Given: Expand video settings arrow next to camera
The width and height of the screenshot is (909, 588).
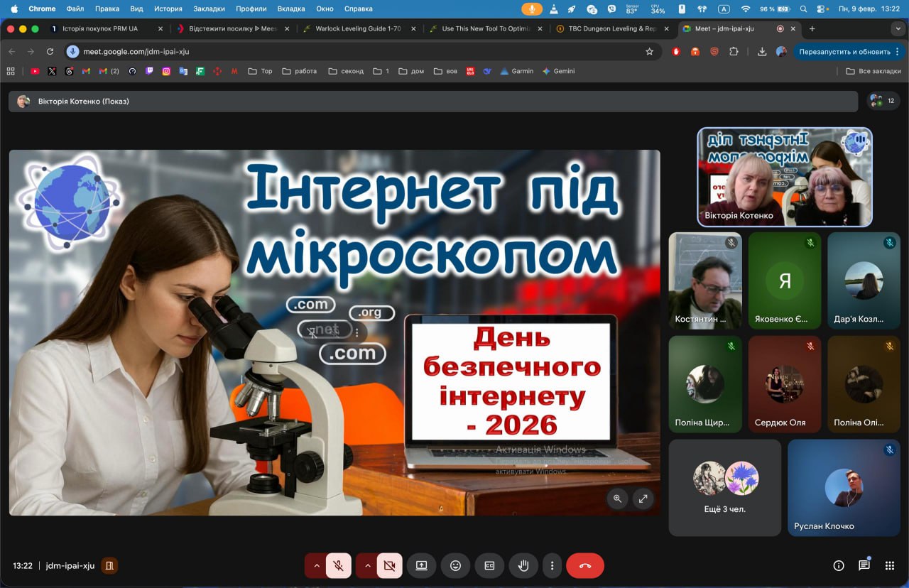Looking at the screenshot, I should (x=367, y=566).
